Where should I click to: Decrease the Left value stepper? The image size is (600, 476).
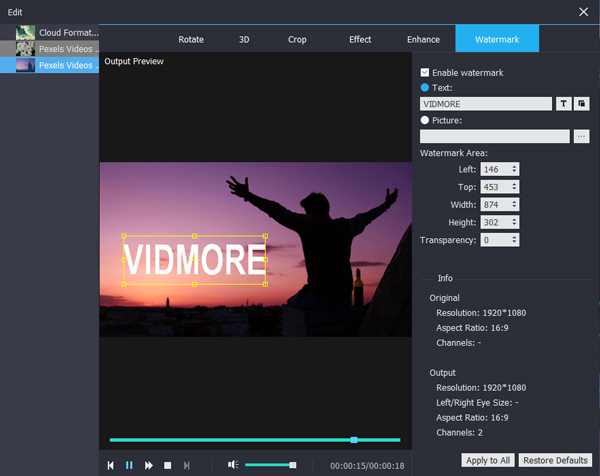(514, 171)
